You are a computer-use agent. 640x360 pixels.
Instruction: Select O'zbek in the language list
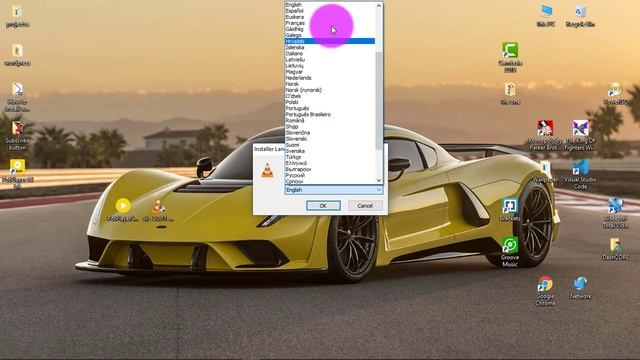[330, 96]
